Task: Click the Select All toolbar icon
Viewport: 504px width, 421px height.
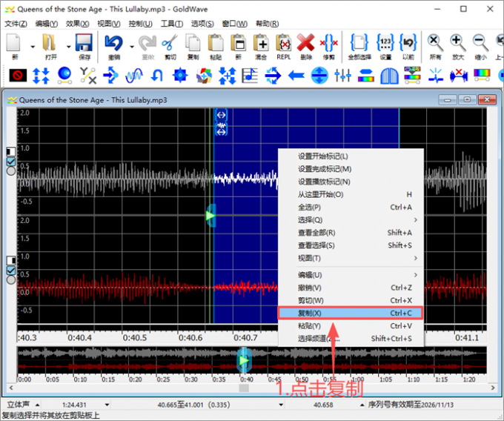Action: point(359,43)
